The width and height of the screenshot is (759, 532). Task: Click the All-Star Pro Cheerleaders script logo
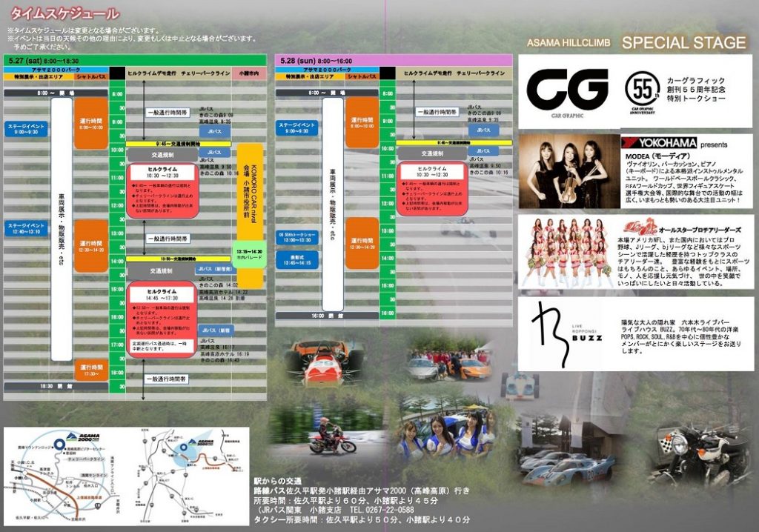(640, 227)
